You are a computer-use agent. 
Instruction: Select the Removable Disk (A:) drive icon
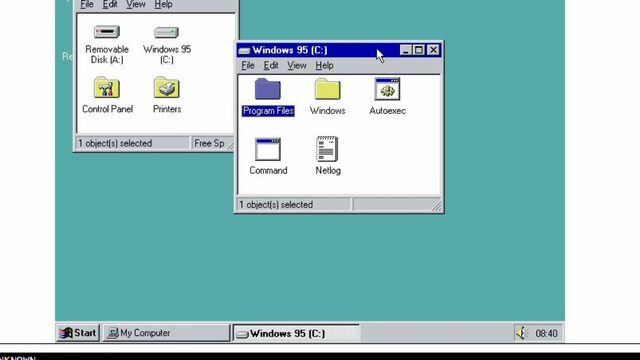pos(107,32)
